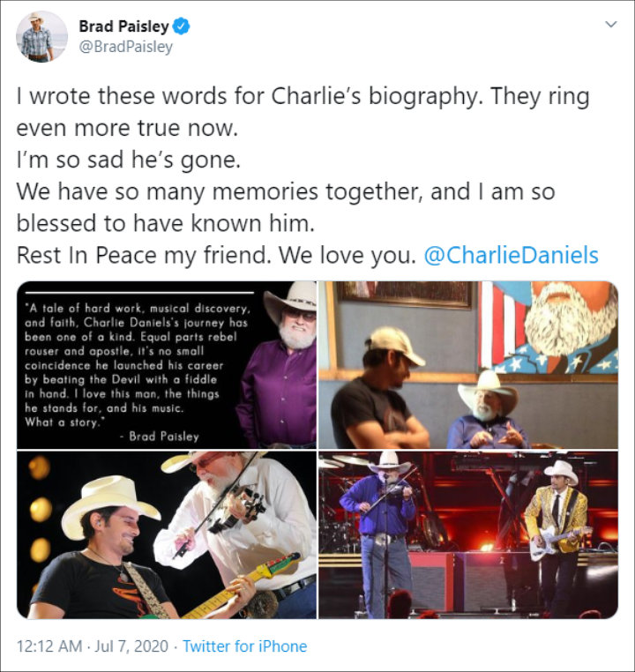Click the white cowboy hat in bottom-left photo

108,503
